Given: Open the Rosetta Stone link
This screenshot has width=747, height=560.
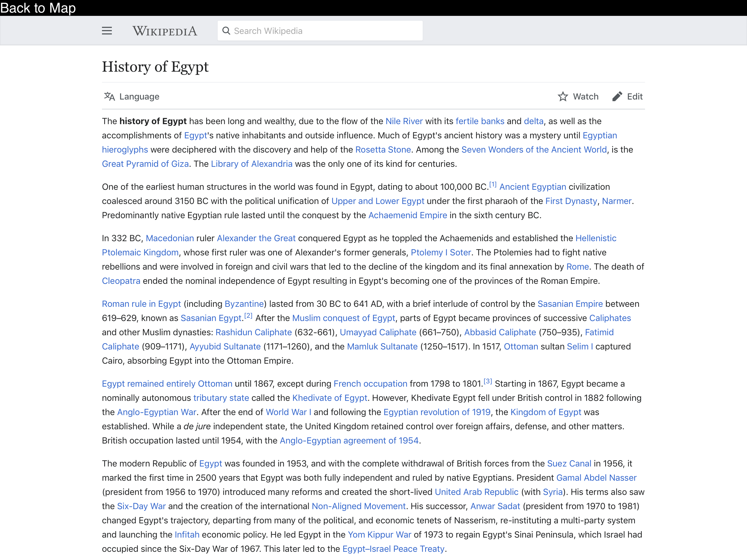Looking at the screenshot, I should pos(383,150).
